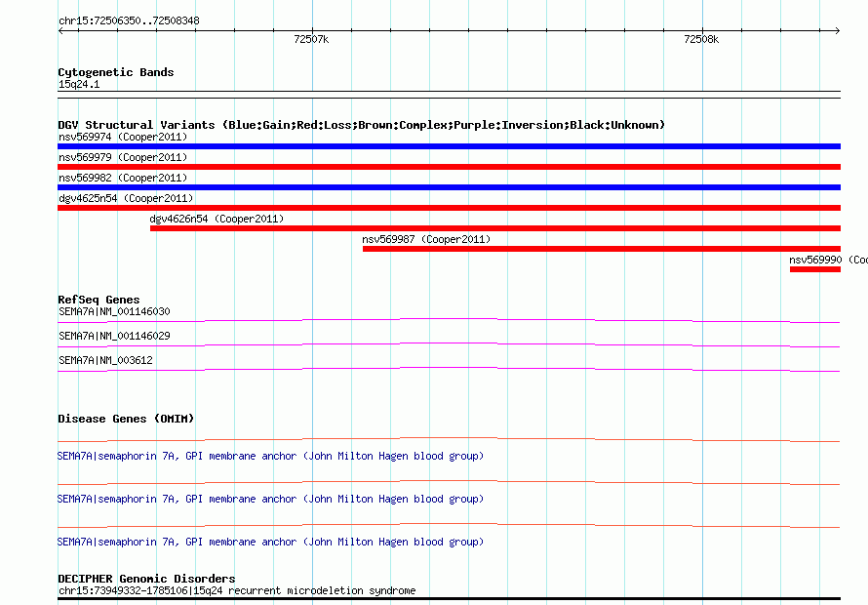
Task: Click the blue bar under nsv569982
Action: [x=449, y=187]
